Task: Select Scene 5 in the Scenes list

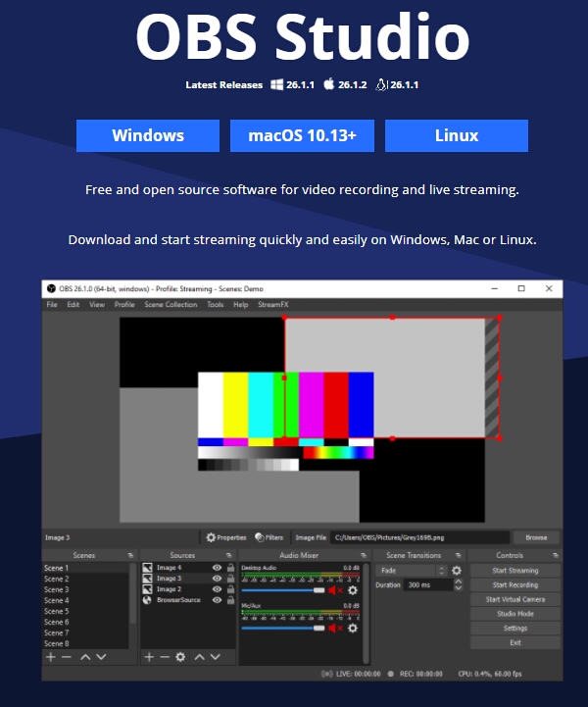Action: [x=85, y=611]
